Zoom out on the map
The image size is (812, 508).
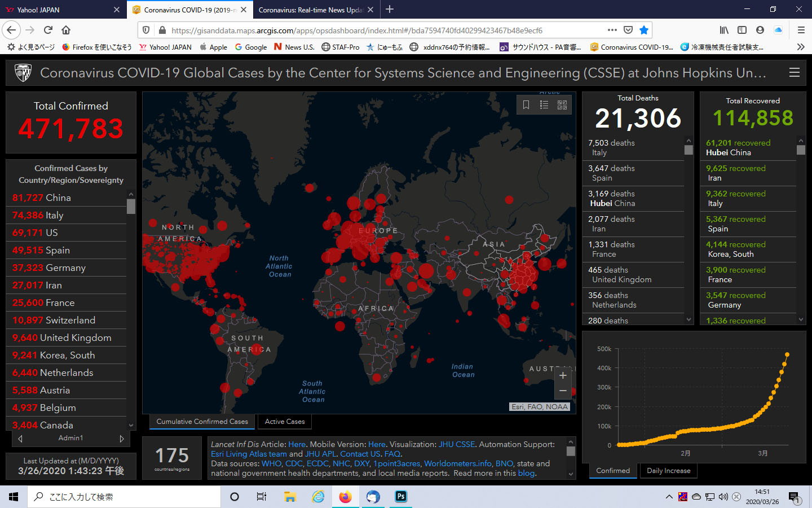click(563, 391)
